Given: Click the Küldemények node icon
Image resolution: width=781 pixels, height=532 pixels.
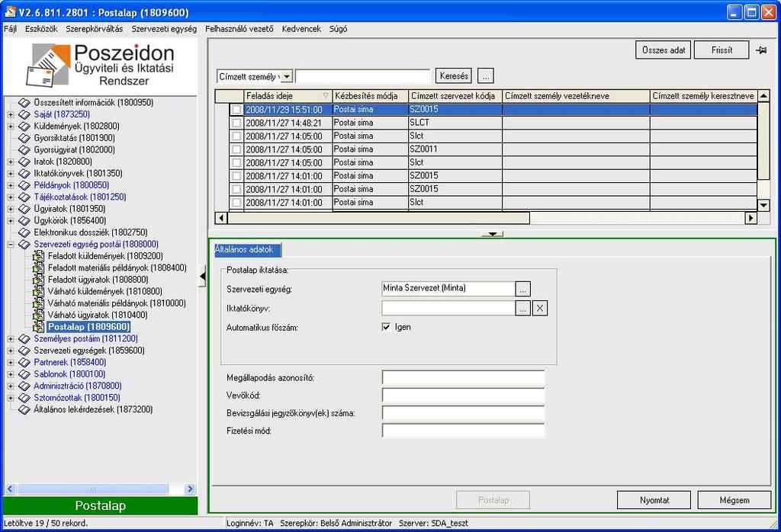Looking at the screenshot, I should (24, 127).
